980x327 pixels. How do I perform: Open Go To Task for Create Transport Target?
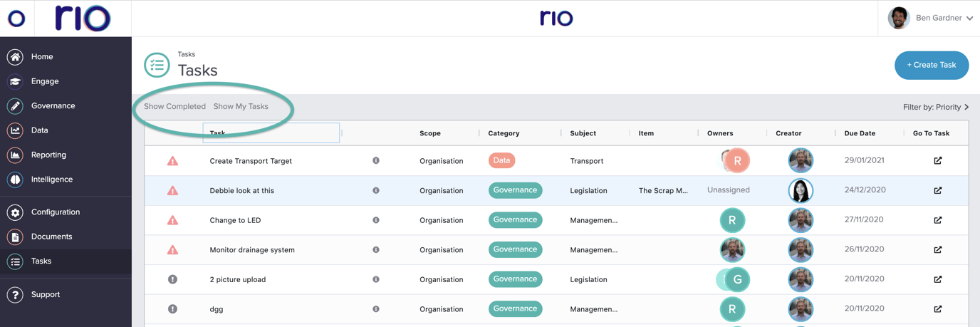937,161
